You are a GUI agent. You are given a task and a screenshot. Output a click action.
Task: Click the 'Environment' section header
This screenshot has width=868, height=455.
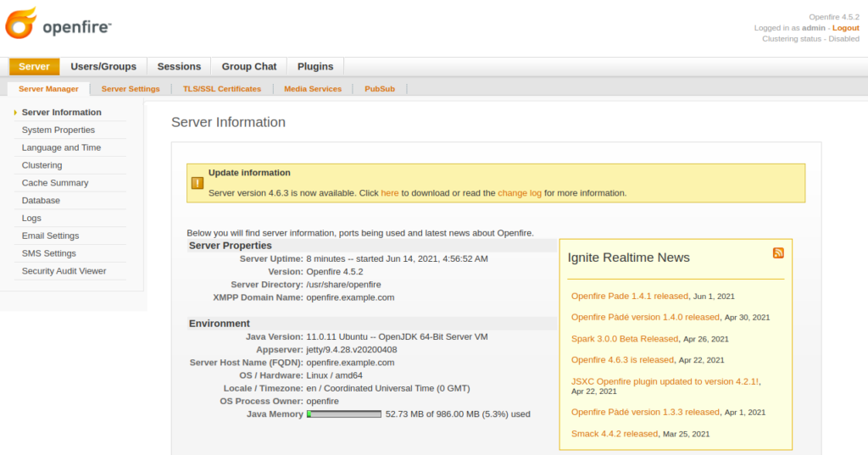point(220,324)
